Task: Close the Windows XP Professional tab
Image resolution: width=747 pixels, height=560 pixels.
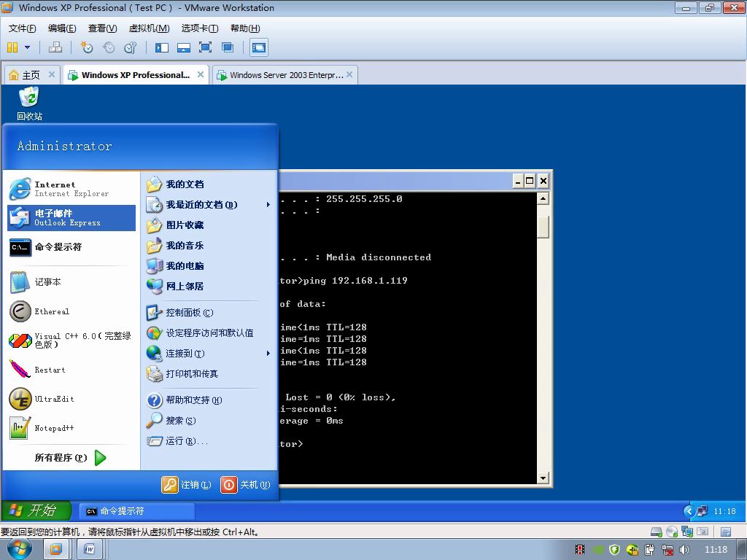Action: (201, 74)
